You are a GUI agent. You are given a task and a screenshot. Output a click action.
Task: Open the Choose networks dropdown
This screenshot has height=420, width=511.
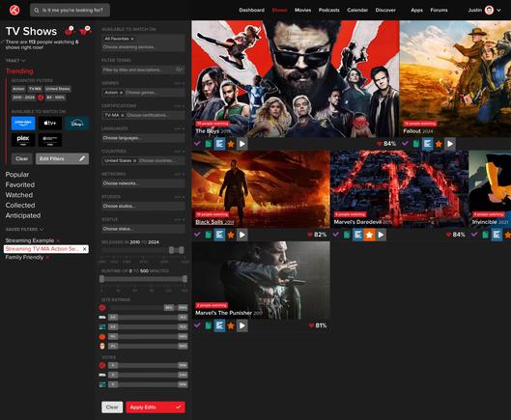(x=143, y=183)
